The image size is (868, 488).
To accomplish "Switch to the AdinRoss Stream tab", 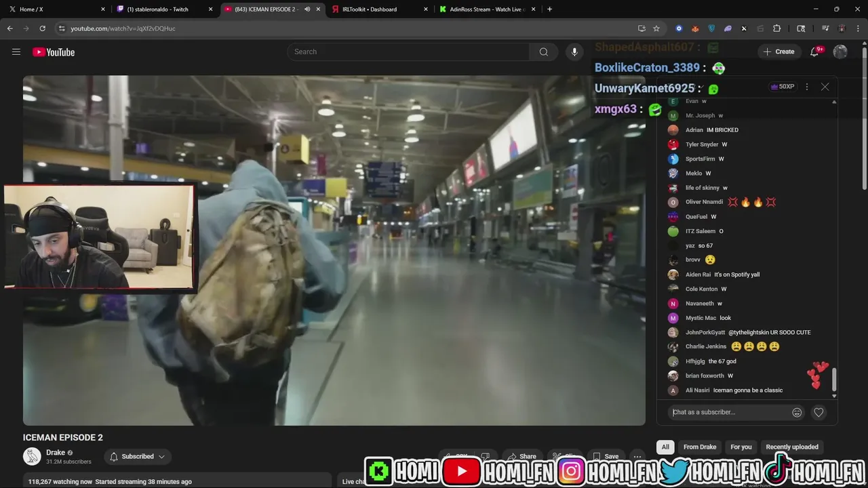I will coord(487,9).
